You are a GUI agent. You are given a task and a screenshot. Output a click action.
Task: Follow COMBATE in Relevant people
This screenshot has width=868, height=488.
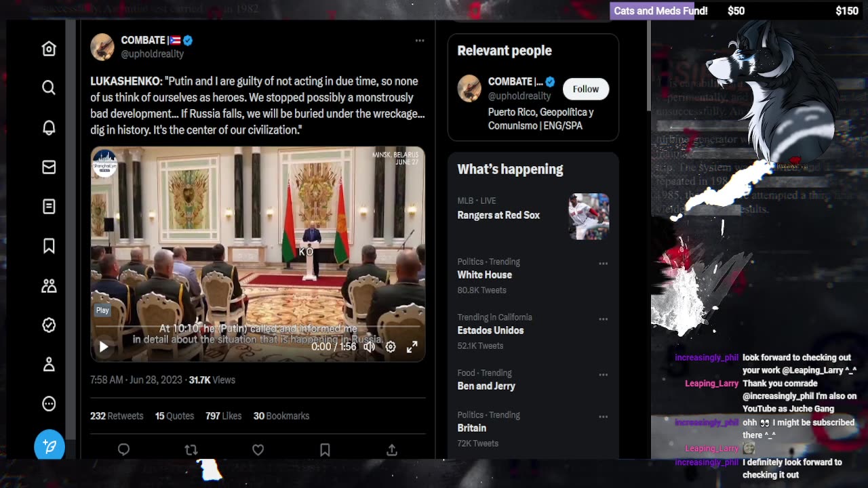click(x=585, y=89)
